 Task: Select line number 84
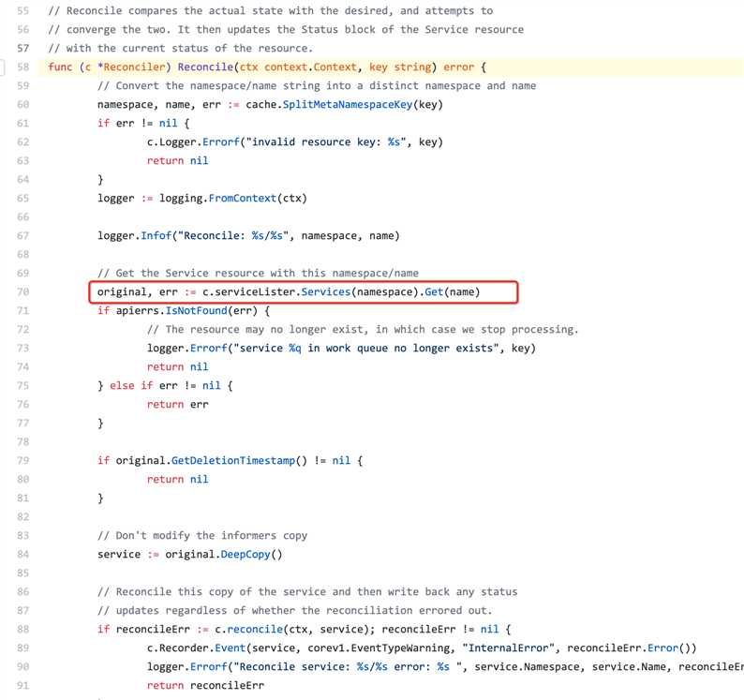[x=22, y=555]
